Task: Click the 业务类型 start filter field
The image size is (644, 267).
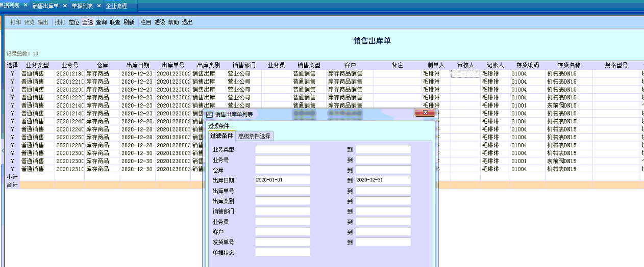Action: click(283, 149)
